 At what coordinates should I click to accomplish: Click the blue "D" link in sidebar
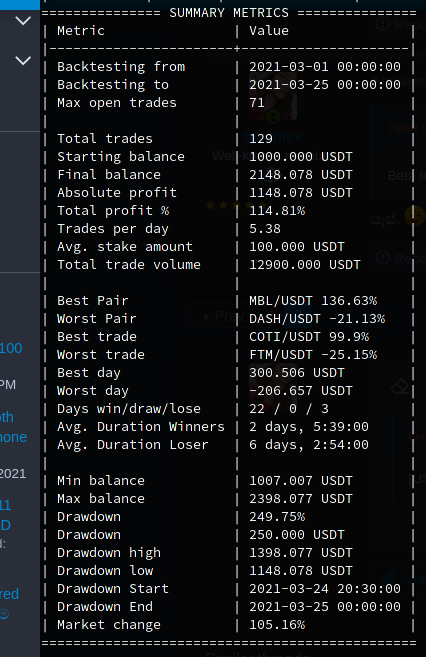coord(5,525)
